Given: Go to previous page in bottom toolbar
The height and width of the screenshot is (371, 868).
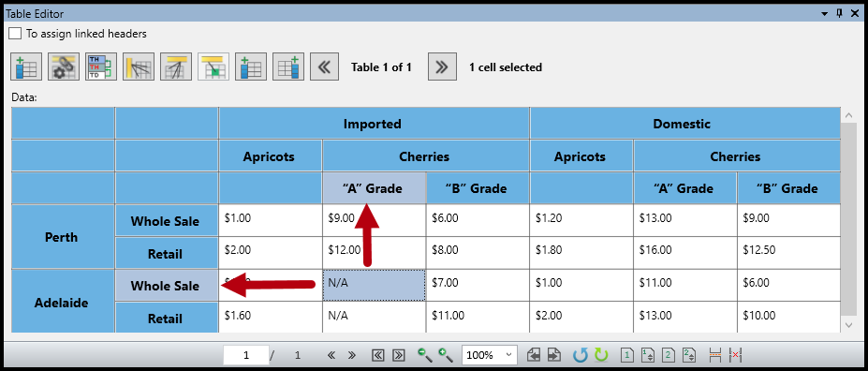Looking at the screenshot, I should 331,355.
